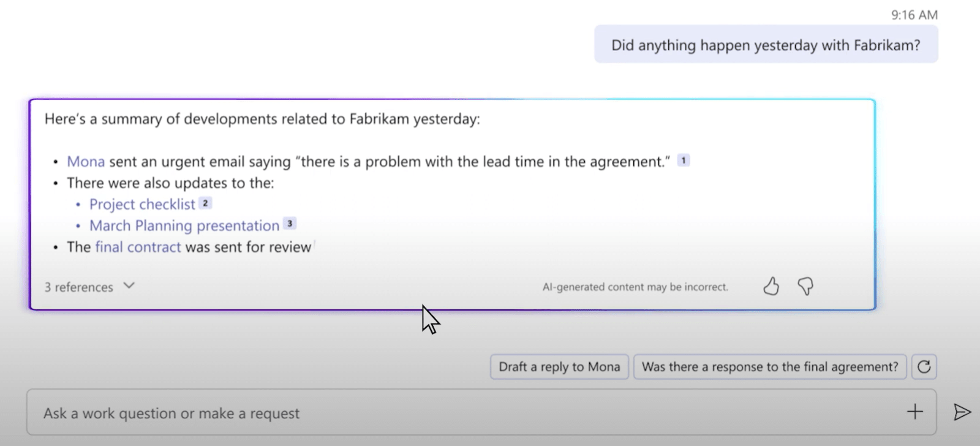Viewport: 980px width, 446px height.
Task: Click the plus icon to attach content
Action: click(915, 412)
